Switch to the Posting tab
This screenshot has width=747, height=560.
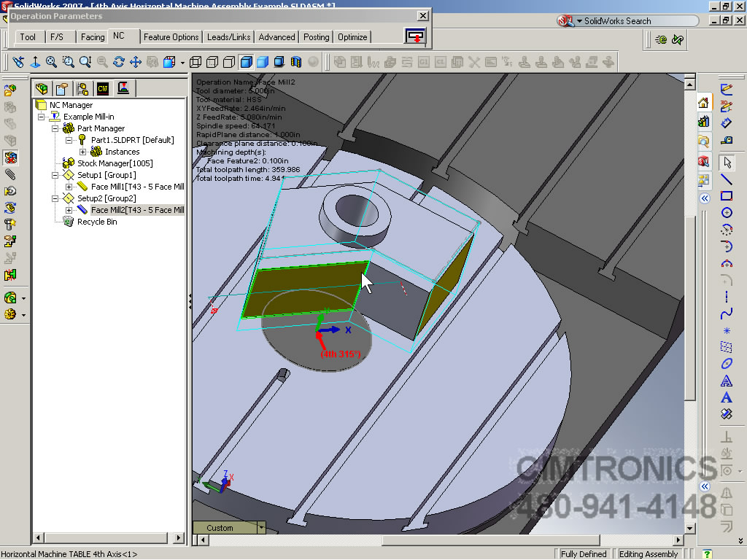tap(317, 37)
